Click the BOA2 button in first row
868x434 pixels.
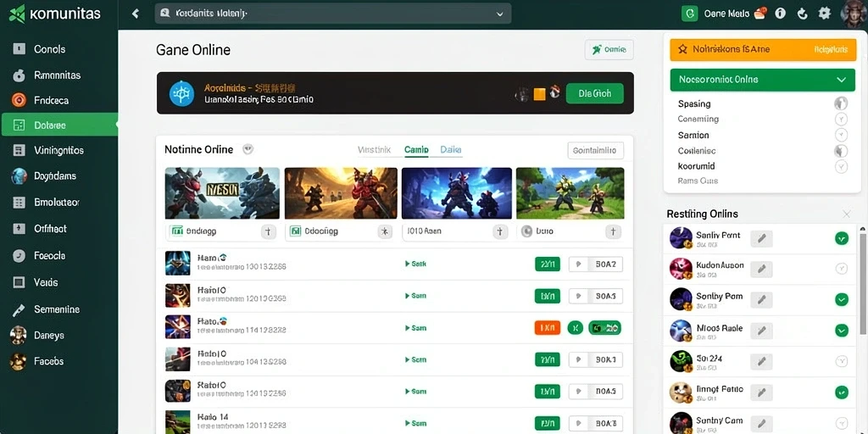(596, 264)
